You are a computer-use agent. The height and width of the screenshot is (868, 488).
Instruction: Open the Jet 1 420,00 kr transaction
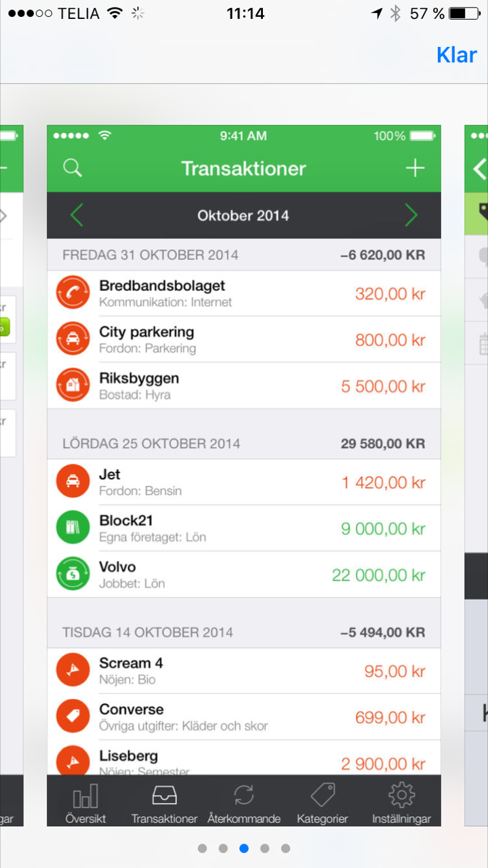(x=244, y=482)
